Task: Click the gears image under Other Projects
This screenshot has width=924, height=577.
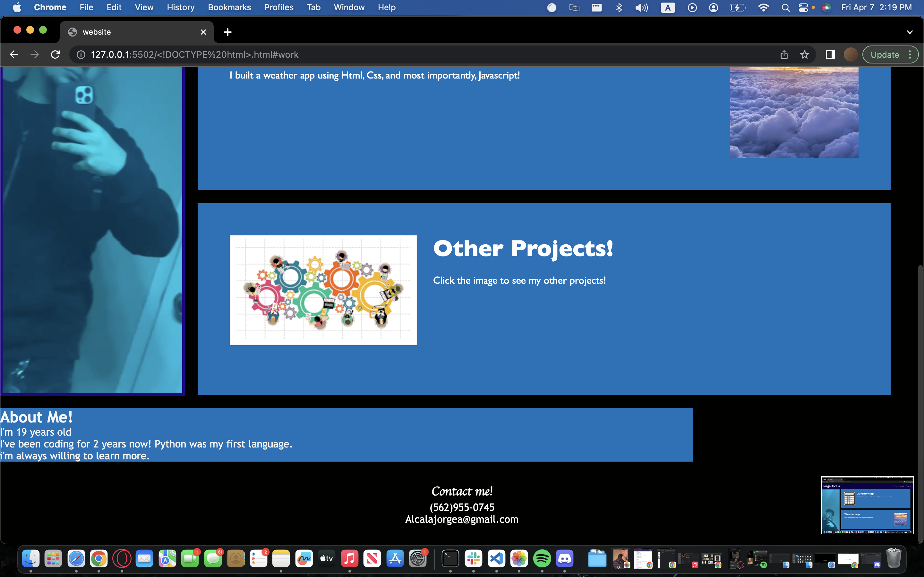Action: (x=323, y=290)
